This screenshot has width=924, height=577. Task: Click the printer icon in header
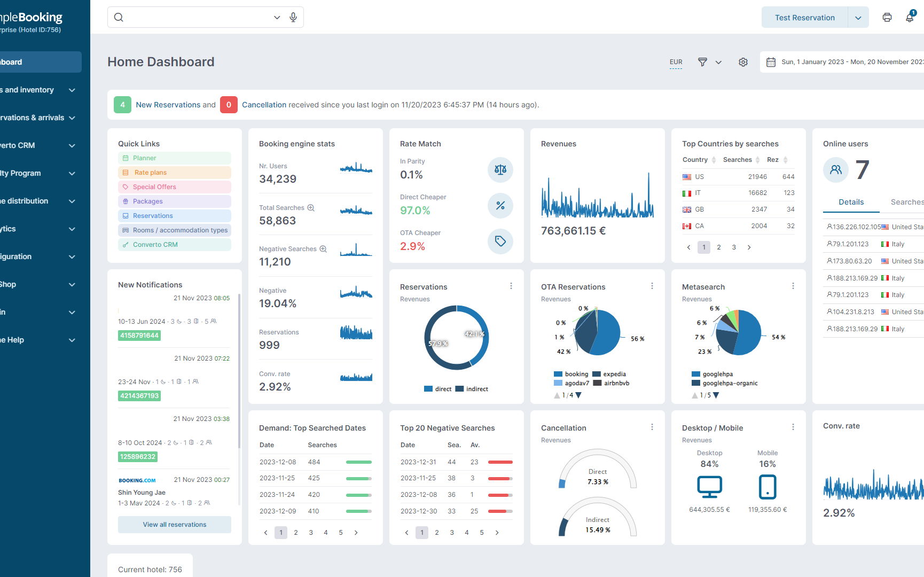point(887,17)
